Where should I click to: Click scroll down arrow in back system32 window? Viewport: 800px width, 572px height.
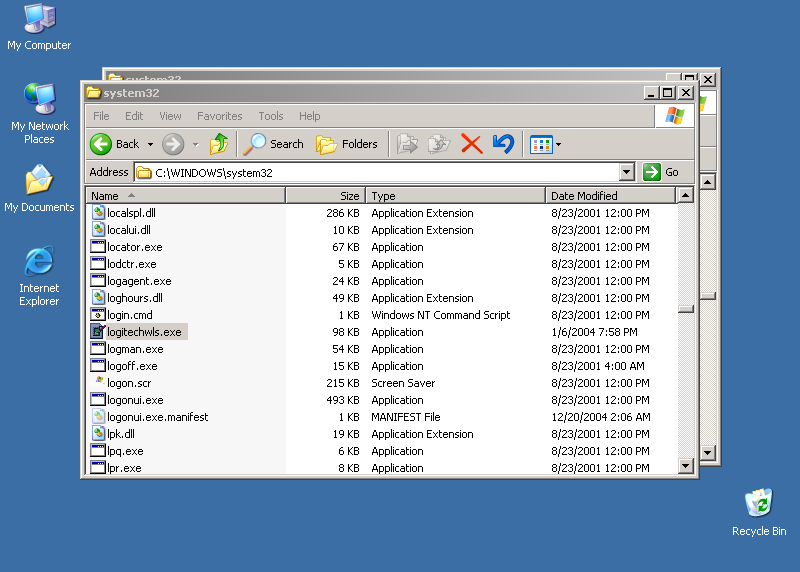(x=708, y=452)
